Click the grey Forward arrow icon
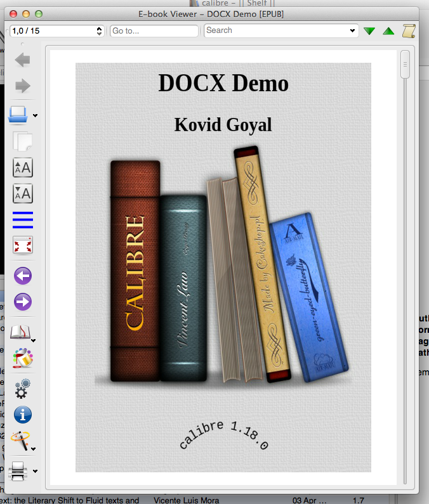Screen dimensions: 429x504 coord(22,86)
